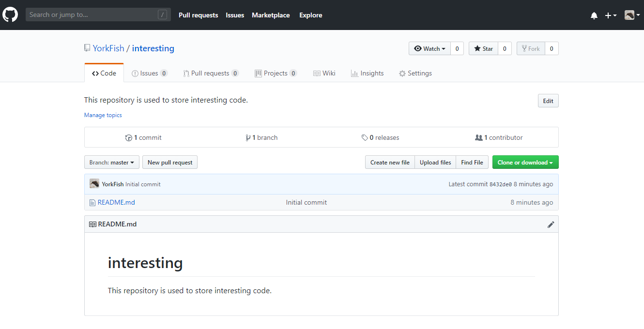
Task: Open Marketplace in top navigation
Action: [x=271, y=15]
